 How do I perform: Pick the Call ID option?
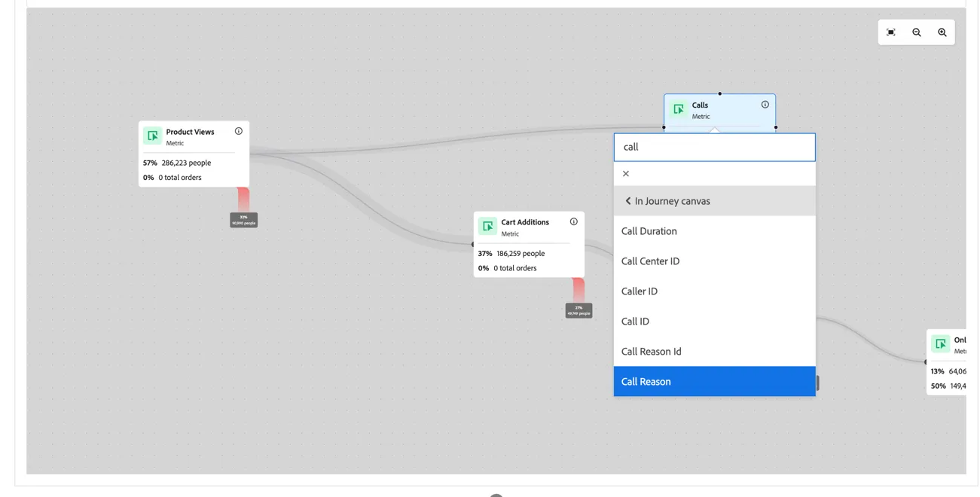(x=715, y=322)
